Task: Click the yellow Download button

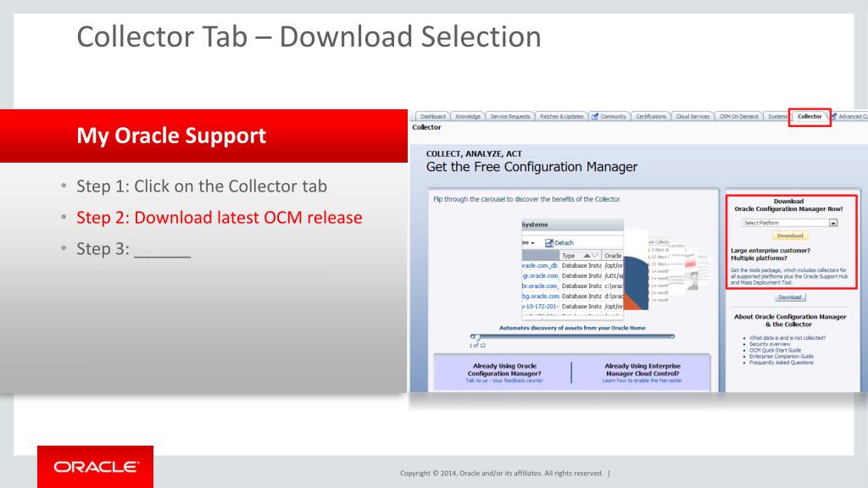Action: [x=789, y=236]
